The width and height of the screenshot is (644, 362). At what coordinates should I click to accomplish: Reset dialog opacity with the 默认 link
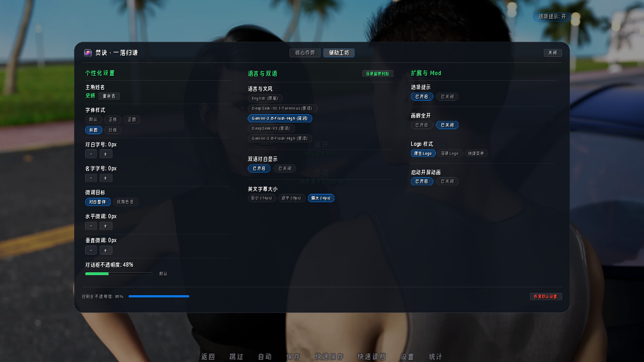pos(163,273)
